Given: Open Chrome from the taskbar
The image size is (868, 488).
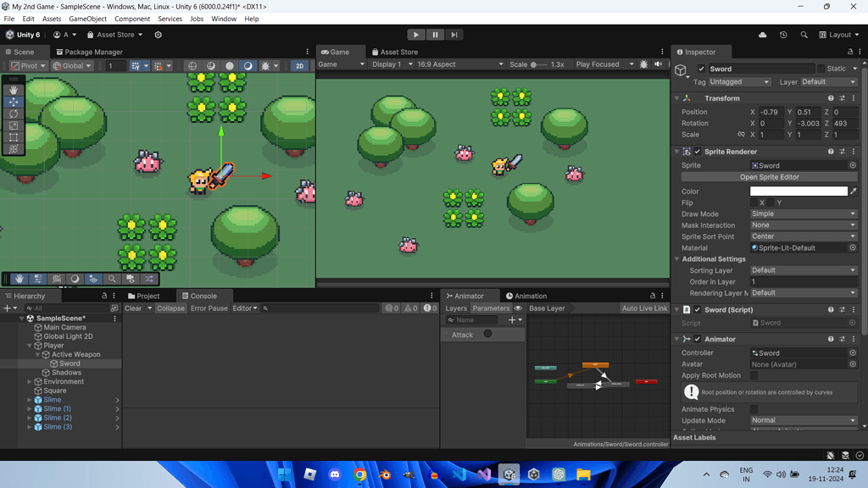Looking at the screenshot, I should pyautogui.click(x=359, y=474).
